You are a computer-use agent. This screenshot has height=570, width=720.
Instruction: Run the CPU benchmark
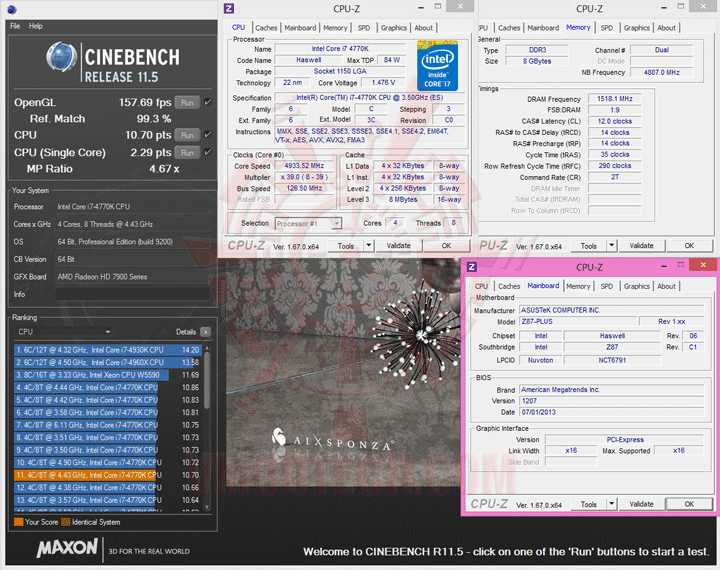pyautogui.click(x=187, y=135)
